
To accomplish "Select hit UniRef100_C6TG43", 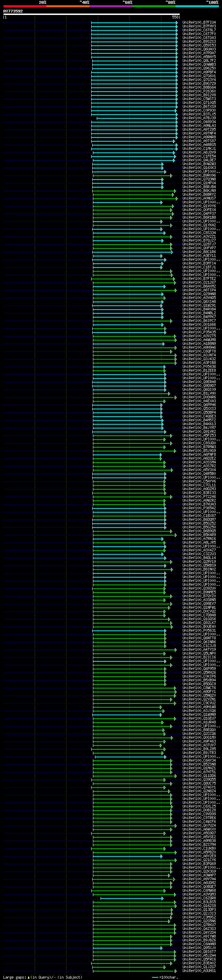I will (x=199, y=38).
